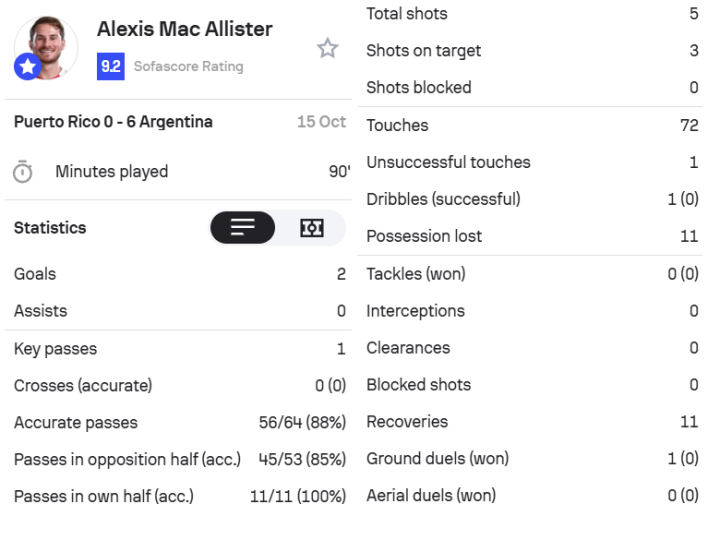Select the Recoveries stat row

coord(531,422)
